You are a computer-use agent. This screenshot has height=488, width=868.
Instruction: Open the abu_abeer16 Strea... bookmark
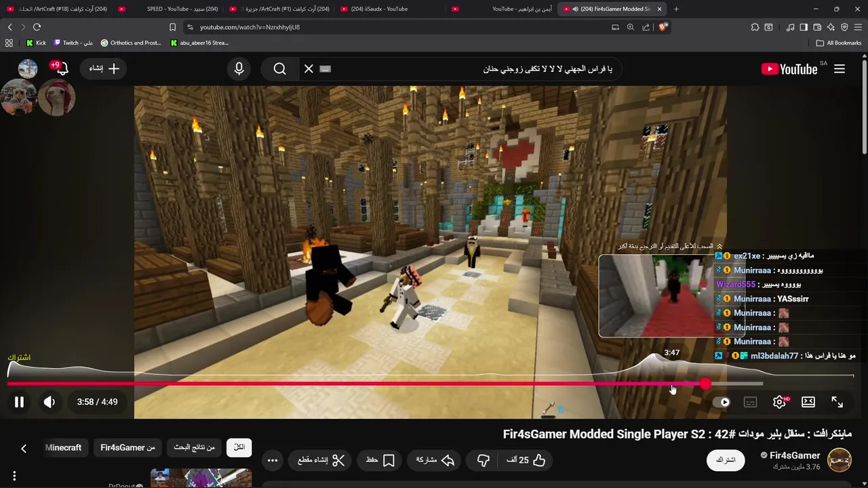click(x=199, y=43)
